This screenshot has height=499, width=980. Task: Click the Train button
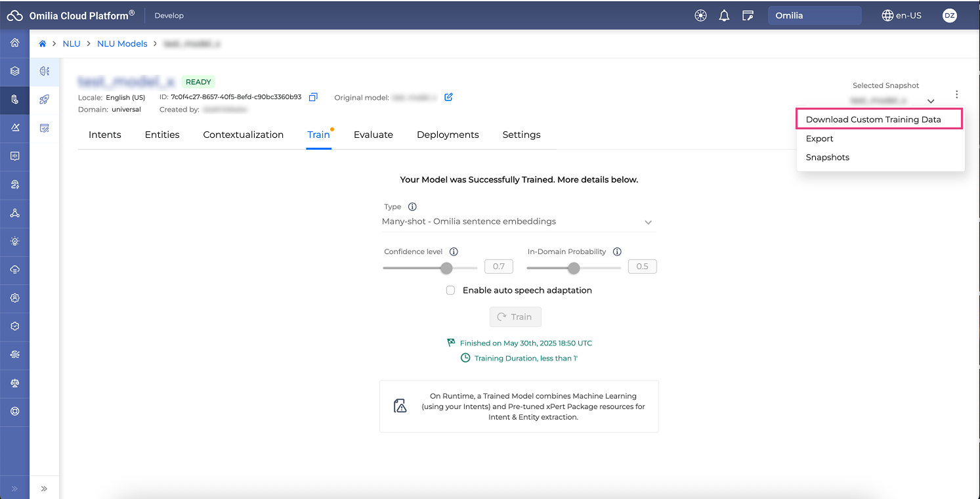[515, 316]
